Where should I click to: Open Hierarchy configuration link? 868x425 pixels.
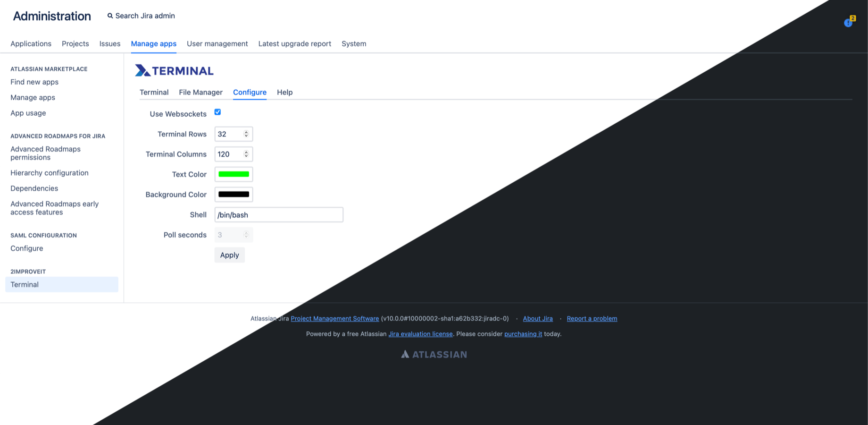coord(50,173)
